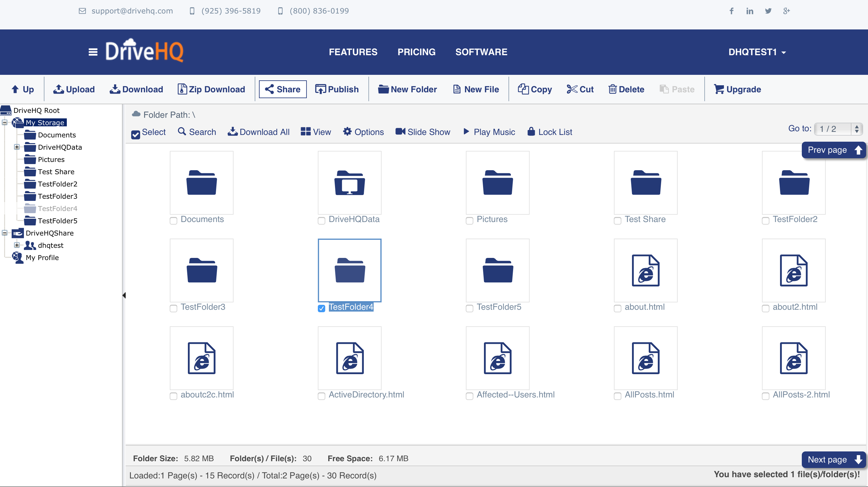Open the Twitter social icon
The image size is (868, 487).
click(x=768, y=11)
